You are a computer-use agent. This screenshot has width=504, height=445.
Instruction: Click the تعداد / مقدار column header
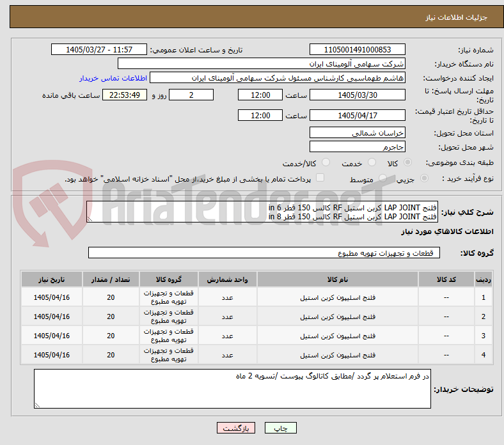(x=111, y=279)
